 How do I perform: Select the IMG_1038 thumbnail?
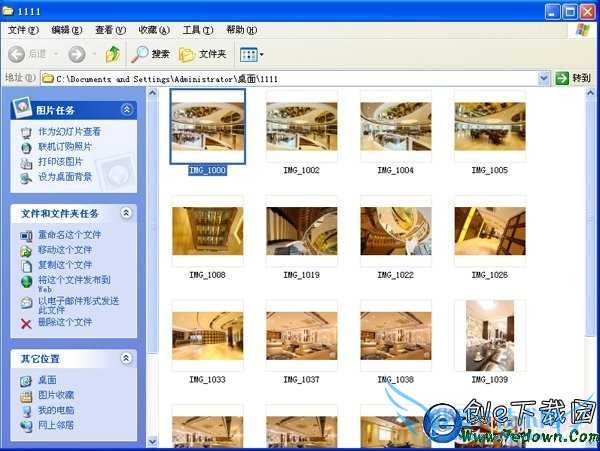(x=396, y=336)
